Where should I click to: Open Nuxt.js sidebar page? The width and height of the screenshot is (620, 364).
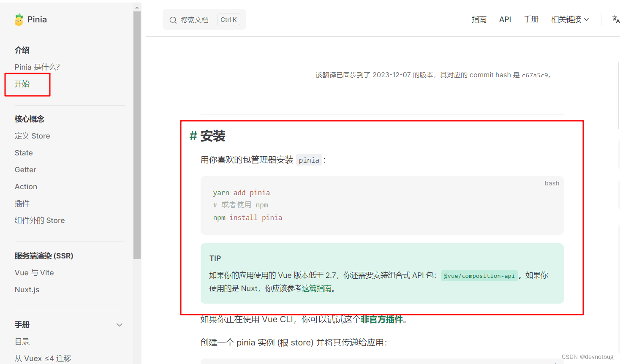[x=27, y=290]
